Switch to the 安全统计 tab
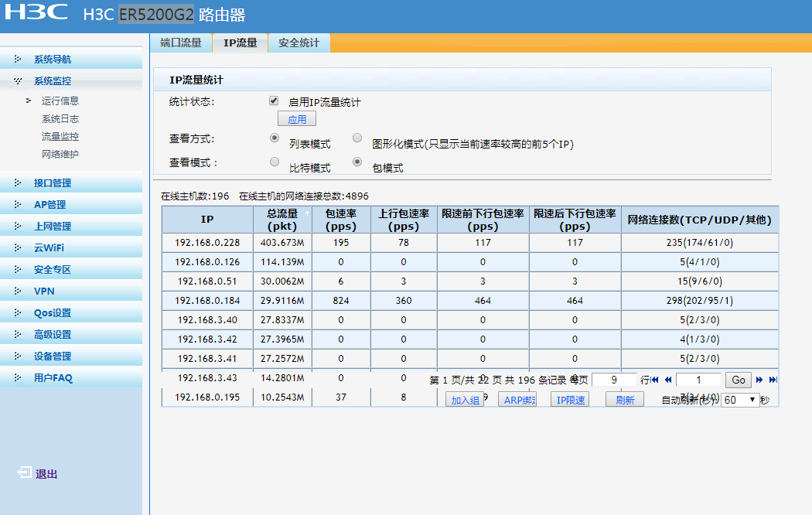The width and height of the screenshot is (812, 515). (x=299, y=43)
